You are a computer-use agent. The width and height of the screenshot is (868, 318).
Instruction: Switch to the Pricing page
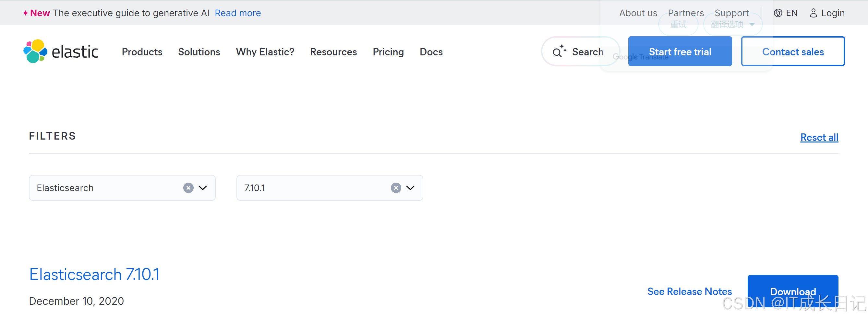pyautogui.click(x=388, y=52)
